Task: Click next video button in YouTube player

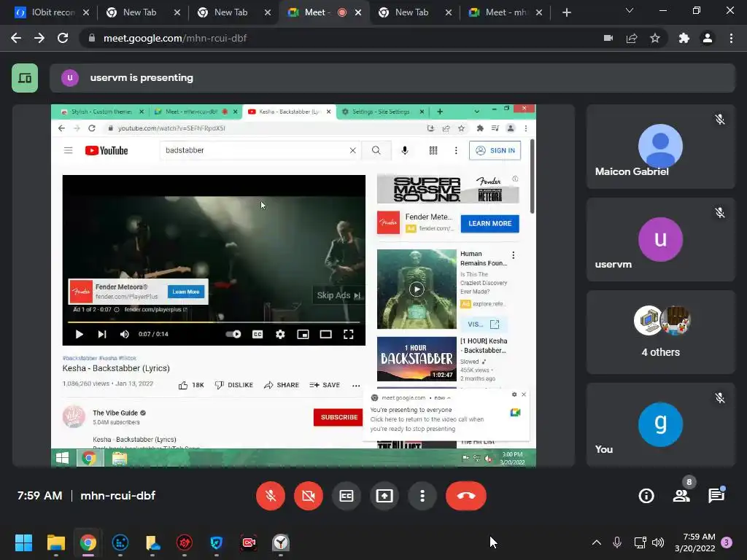Action: [102, 334]
